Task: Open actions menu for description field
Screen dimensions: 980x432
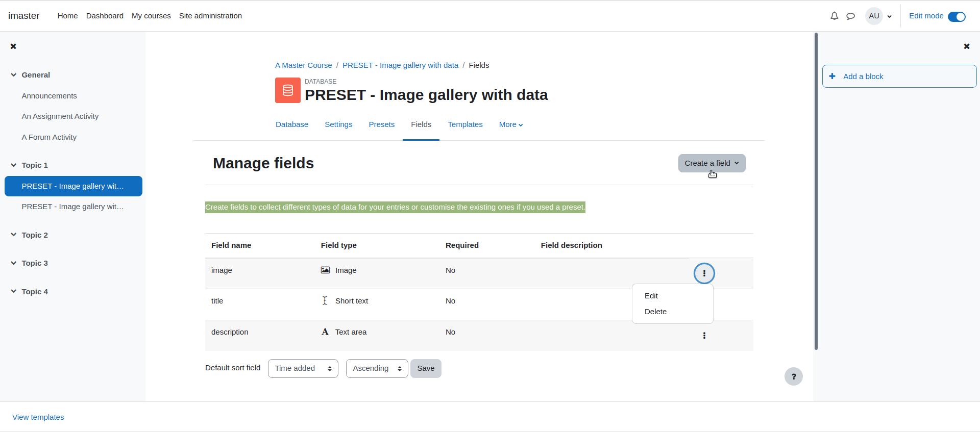Action: pos(704,336)
